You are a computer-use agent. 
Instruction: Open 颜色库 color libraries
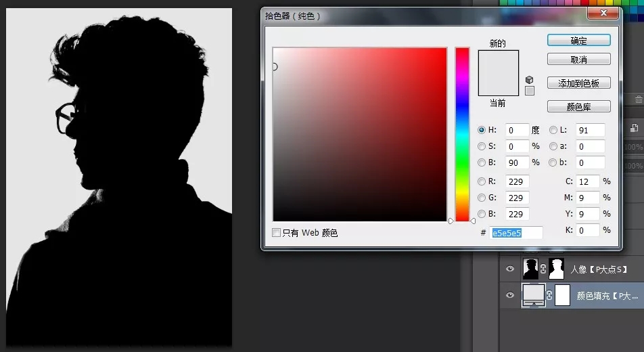(578, 106)
